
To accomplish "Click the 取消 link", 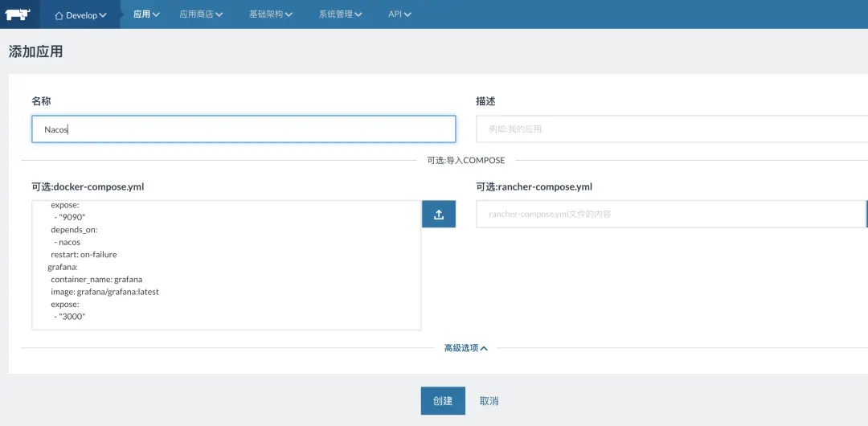I will pos(489,400).
